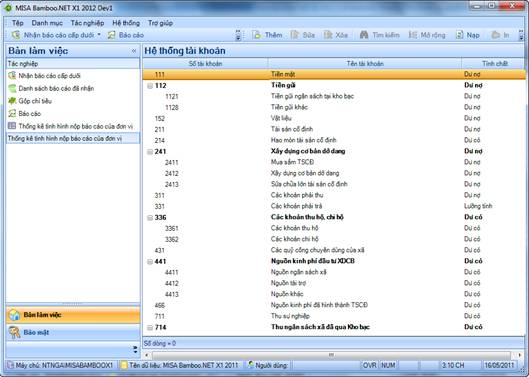Switch to the Bàn làm việc navigation pane
The width and height of the screenshot is (529, 377).
[x=73, y=315]
